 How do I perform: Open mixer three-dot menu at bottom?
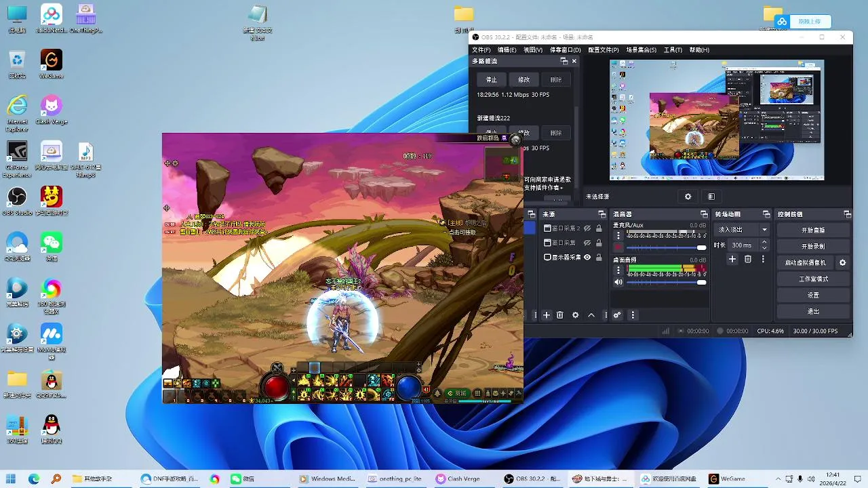coord(633,315)
